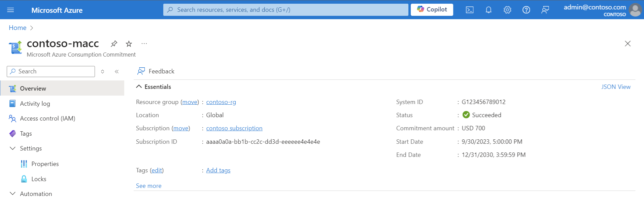
Task: Open Cloud Shell from the top bar
Action: (470, 10)
